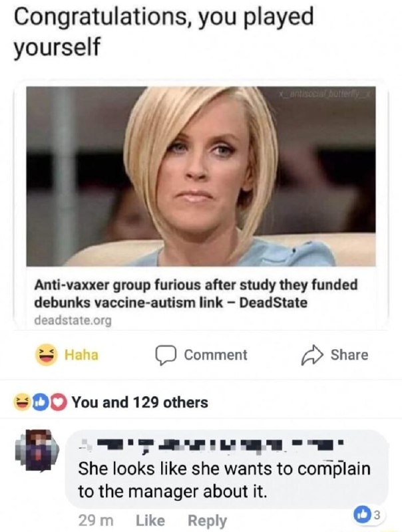The height and width of the screenshot is (532, 402).
Task: Open the Anti-vaxxer group article headline
Action: coord(196,293)
